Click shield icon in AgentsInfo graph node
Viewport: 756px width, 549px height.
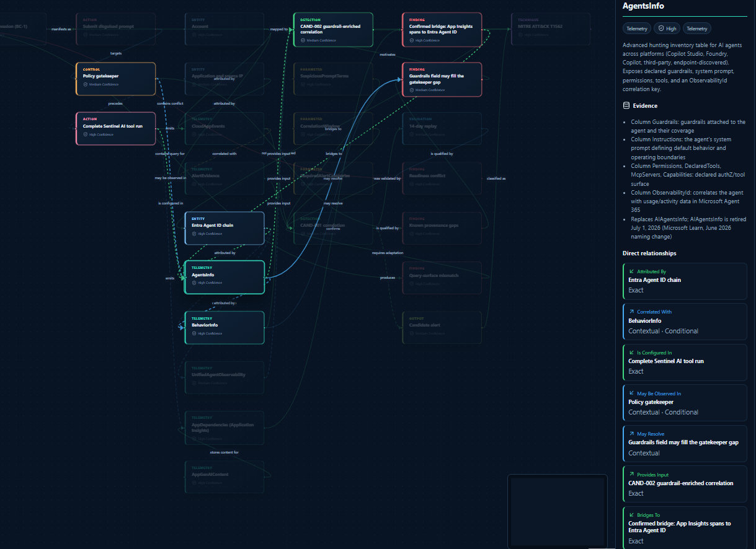[x=194, y=283]
